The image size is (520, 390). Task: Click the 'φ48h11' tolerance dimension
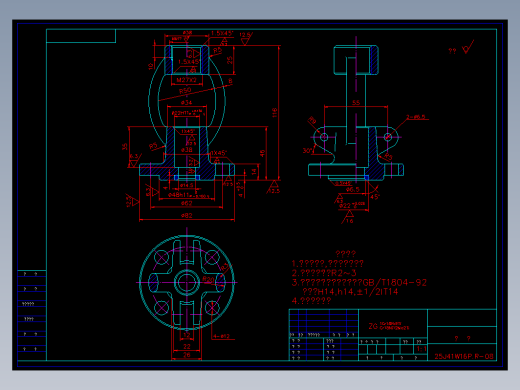(x=188, y=195)
